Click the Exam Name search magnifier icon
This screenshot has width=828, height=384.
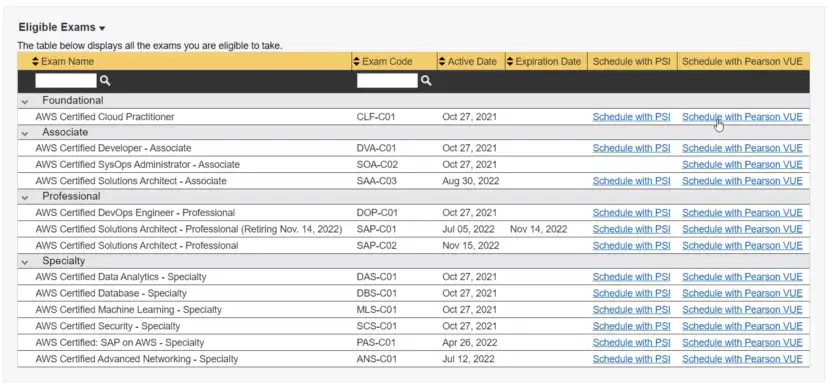click(x=105, y=80)
